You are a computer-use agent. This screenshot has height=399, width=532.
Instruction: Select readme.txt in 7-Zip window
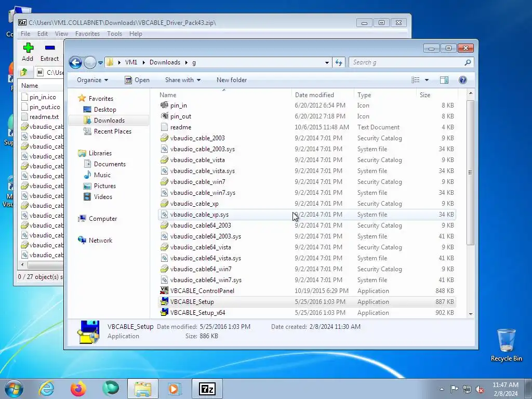40,117
